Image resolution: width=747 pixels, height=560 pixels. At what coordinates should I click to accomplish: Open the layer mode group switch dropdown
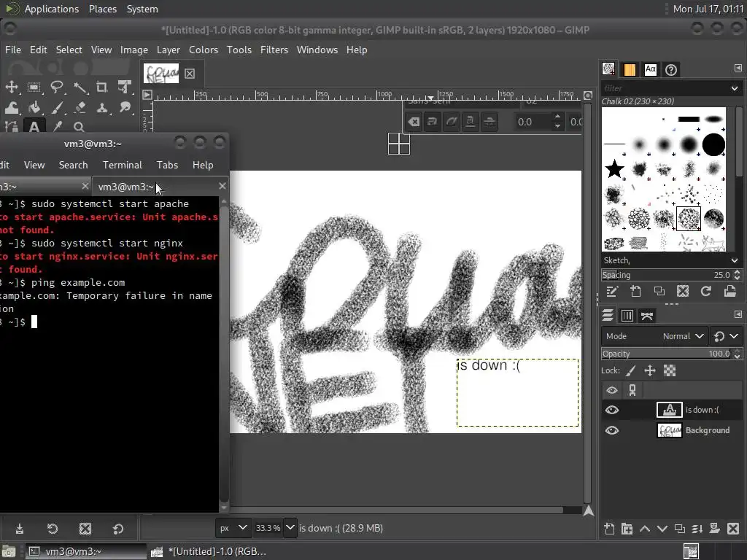pyautogui.click(x=726, y=336)
